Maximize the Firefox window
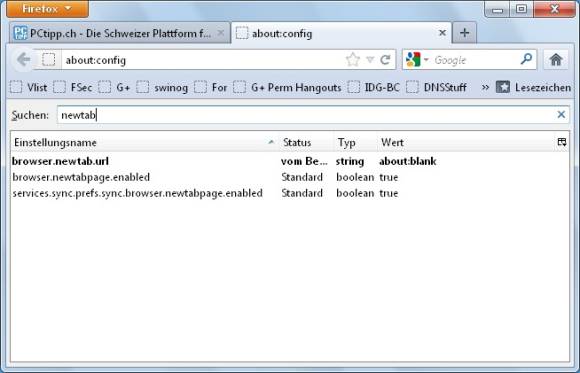580x373 pixels. click(x=522, y=9)
